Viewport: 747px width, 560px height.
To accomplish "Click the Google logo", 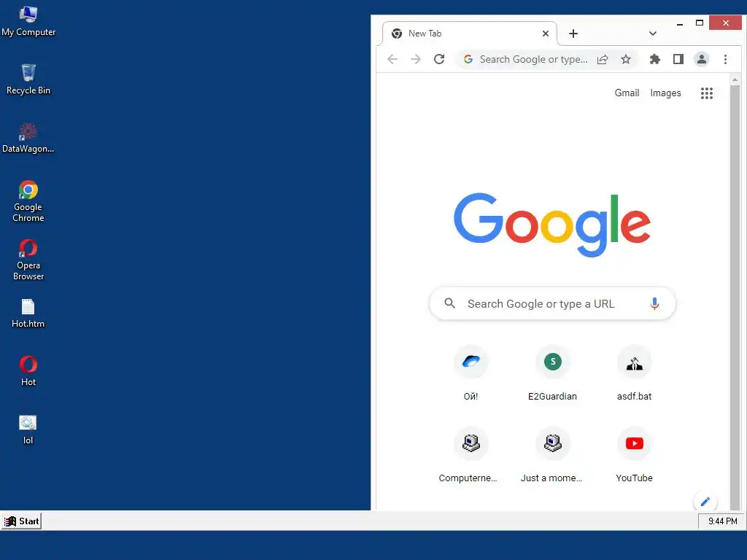I will coord(552,225).
